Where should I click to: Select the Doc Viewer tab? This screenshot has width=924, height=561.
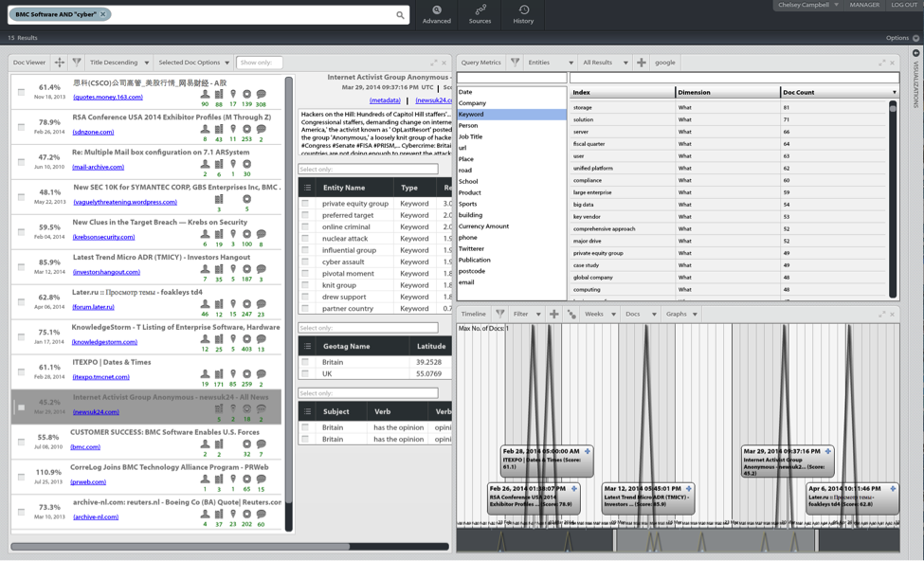click(28, 63)
